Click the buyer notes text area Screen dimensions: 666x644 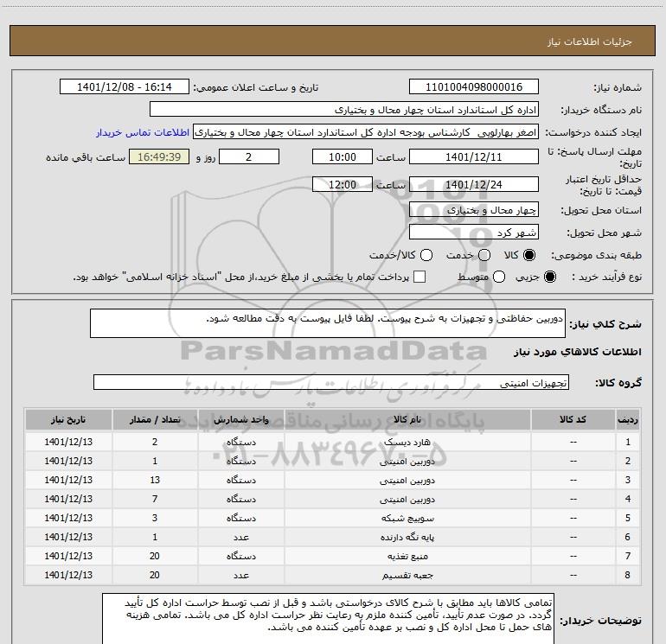(328, 620)
